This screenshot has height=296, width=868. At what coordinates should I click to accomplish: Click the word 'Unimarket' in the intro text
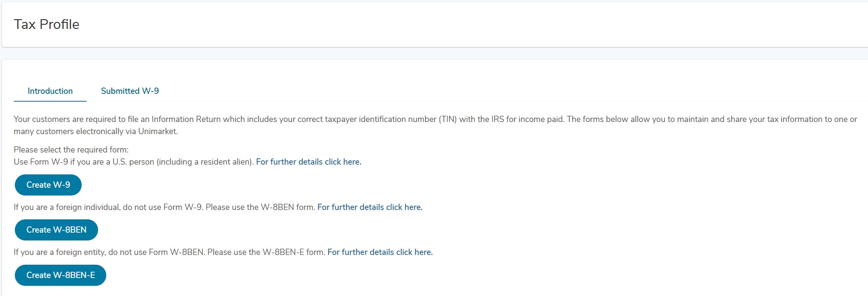click(x=158, y=131)
